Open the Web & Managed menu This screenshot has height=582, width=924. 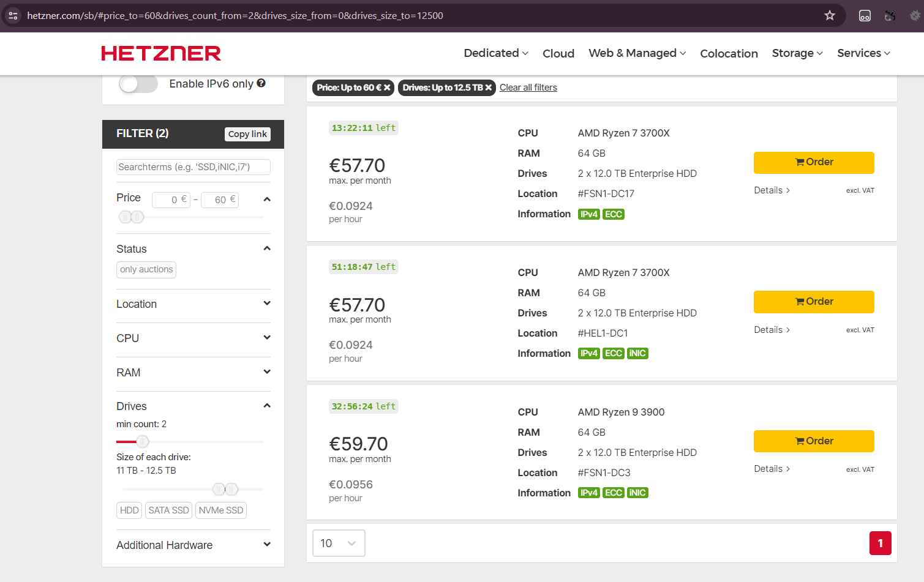point(637,53)
